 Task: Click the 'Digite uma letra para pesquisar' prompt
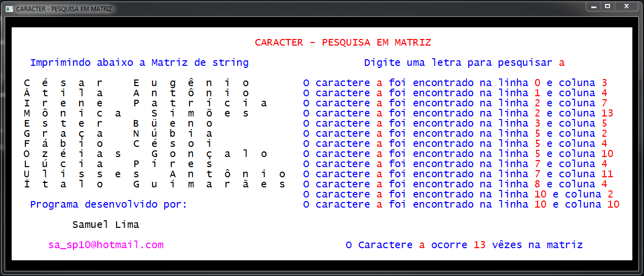pyautogui.click(x=458, y=63)
